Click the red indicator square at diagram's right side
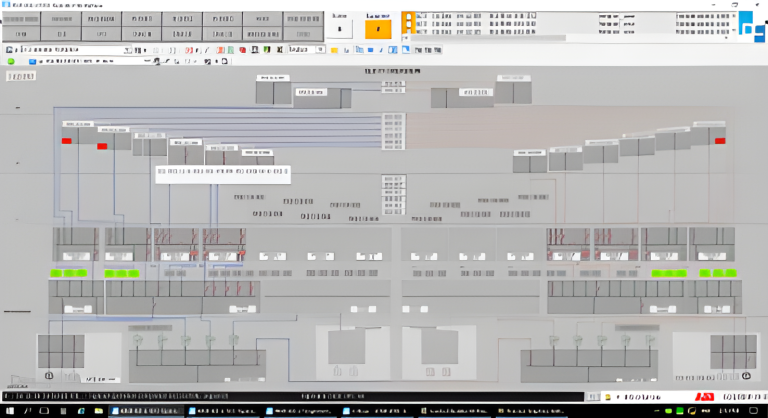Viewport: 768px width, 418px height. (720, 141)
